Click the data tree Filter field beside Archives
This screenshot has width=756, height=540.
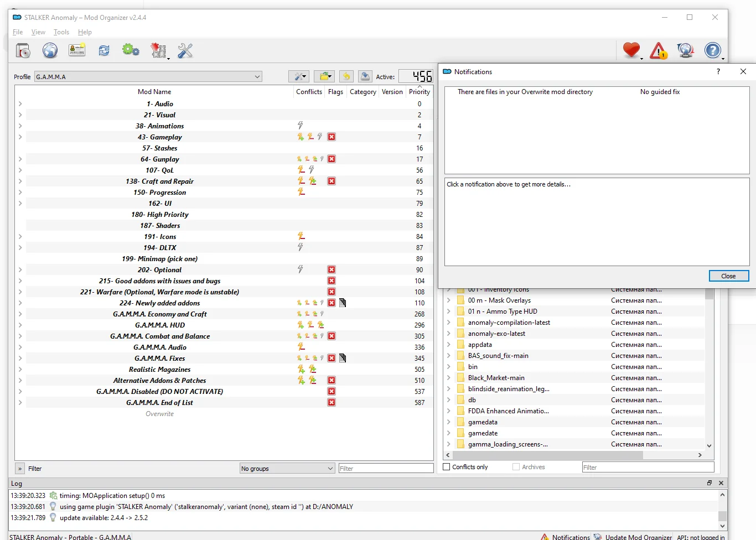648,468
